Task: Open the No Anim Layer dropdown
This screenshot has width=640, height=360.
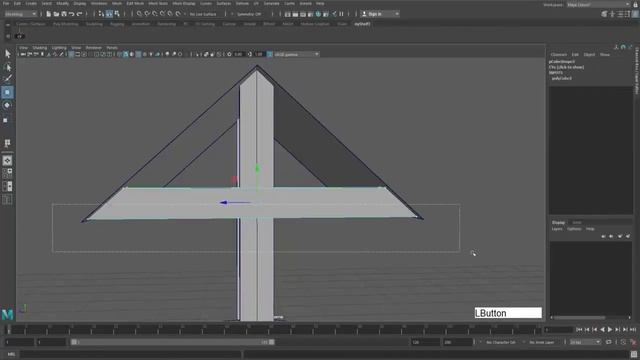Action: 542,342
